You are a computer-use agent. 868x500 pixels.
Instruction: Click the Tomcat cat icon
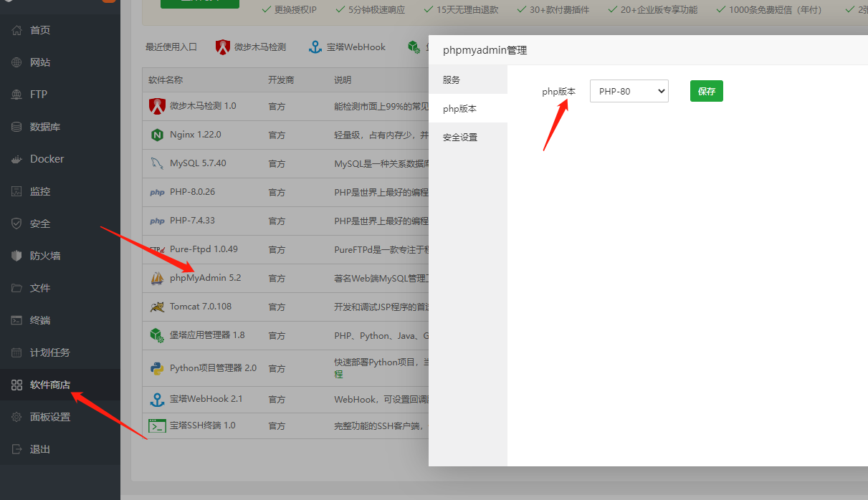[157, 307]
